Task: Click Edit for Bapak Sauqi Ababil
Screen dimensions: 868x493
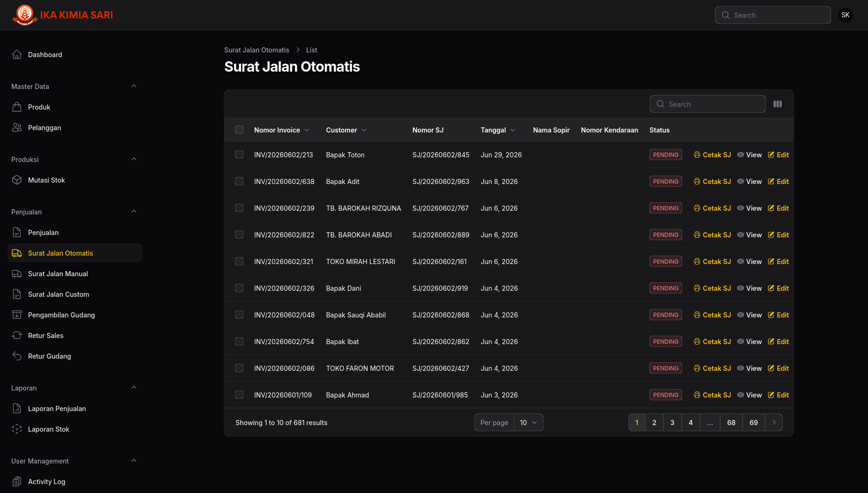Action: pos(778,315)
